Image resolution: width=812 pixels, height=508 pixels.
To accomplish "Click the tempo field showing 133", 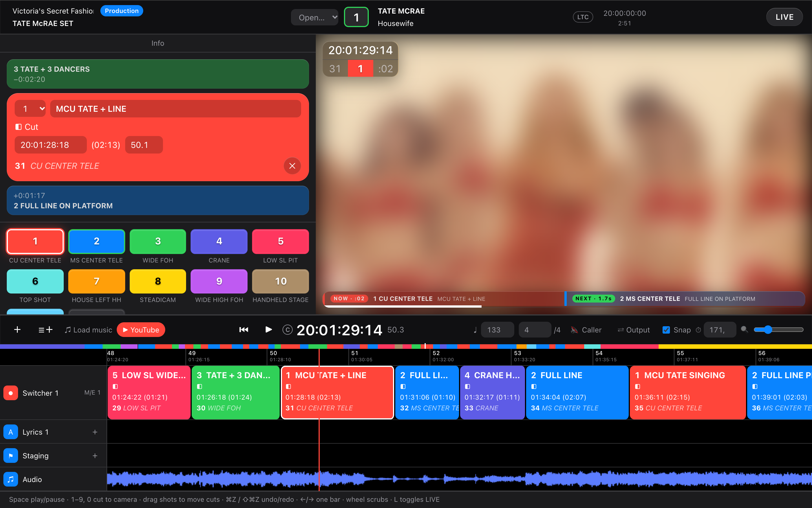I will tap(497, 330).
